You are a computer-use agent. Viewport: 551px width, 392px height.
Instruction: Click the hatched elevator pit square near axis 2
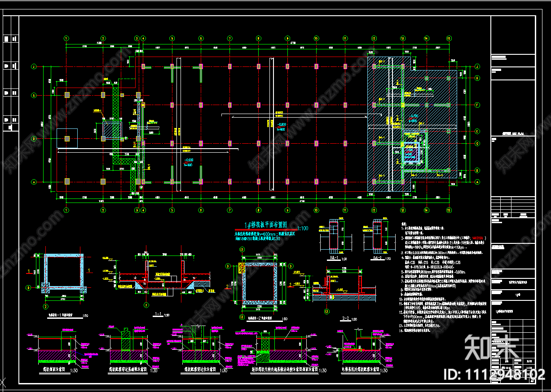[x=110, y=131]
